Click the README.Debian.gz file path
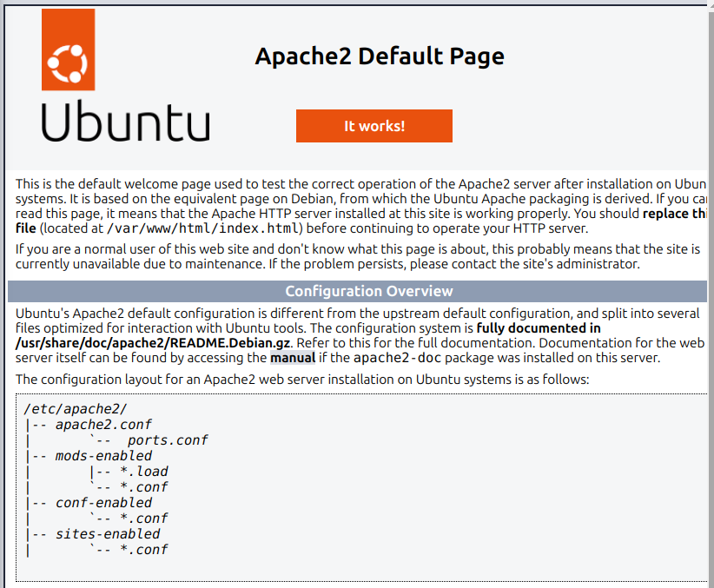Screen dimensions: 714x588 pyautogui.click(x=148, y=342)
